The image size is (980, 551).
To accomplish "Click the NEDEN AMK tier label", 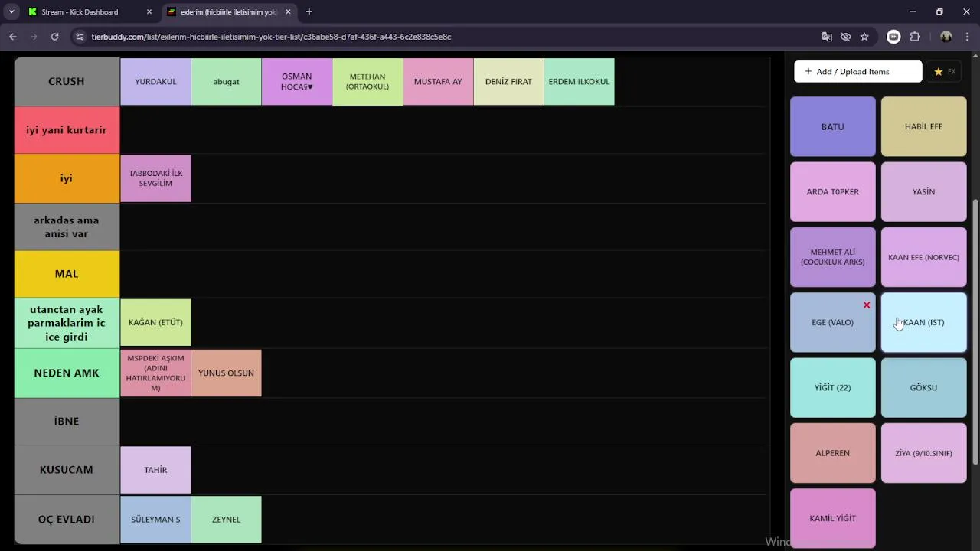I will point(67,373).
